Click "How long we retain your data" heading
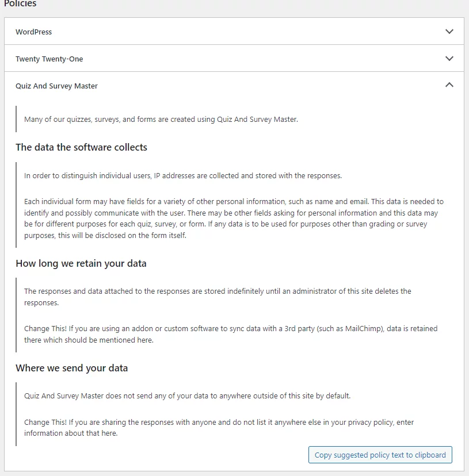The height and width of the screenshot is (476, 469). point(81,263)
